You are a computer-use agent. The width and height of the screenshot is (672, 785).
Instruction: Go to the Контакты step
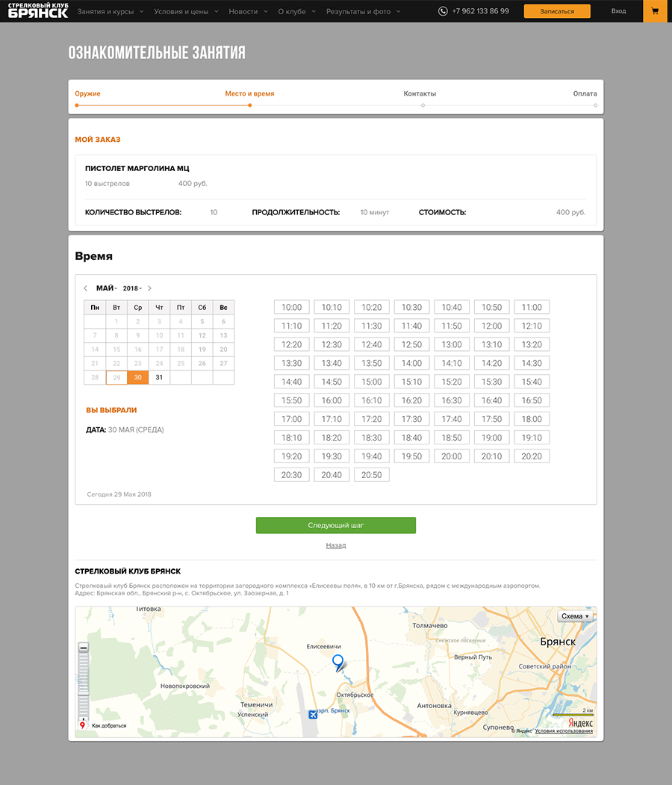[420, 93]
